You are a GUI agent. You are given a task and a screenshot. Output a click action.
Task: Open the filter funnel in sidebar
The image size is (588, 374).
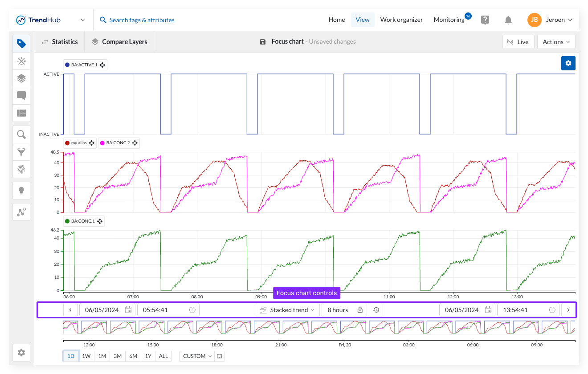(x=21, y=152)
